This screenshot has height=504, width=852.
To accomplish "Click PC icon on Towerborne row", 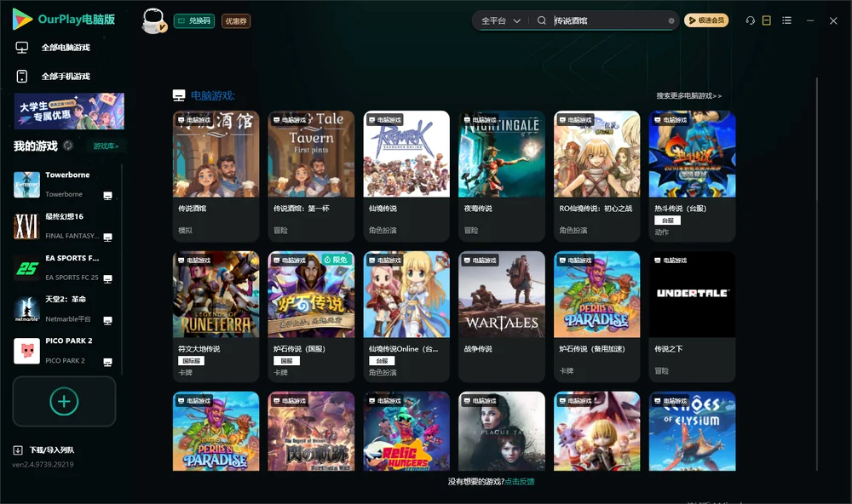I will (107, 196).
